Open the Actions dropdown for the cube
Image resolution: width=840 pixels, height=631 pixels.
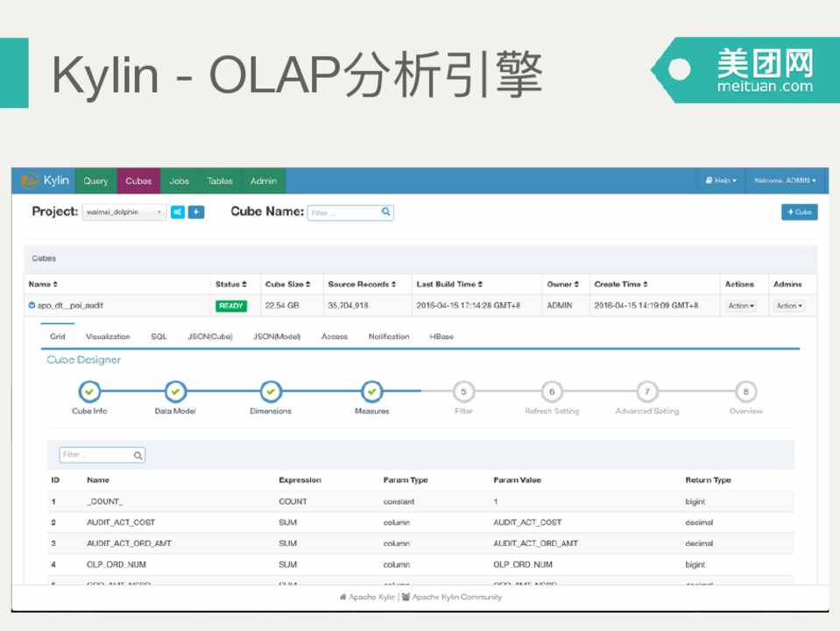[740, 306]
